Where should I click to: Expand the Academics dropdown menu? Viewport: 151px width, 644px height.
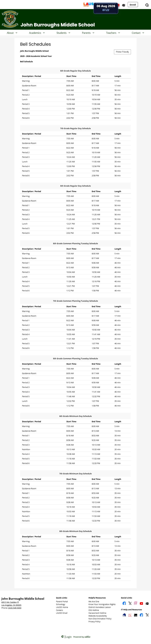37,33
